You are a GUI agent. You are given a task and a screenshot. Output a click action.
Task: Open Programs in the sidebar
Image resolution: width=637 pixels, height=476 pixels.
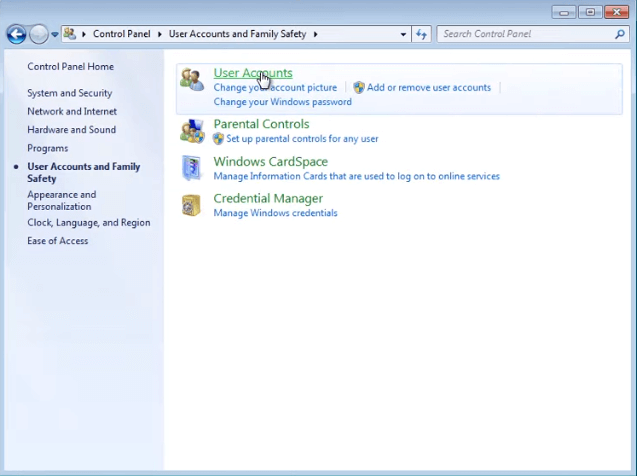48,148
